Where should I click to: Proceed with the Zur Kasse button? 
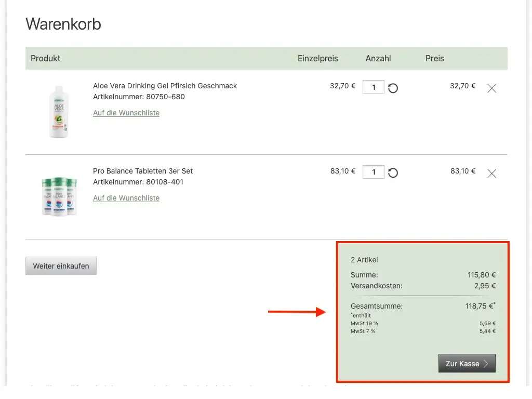[467, 364]
